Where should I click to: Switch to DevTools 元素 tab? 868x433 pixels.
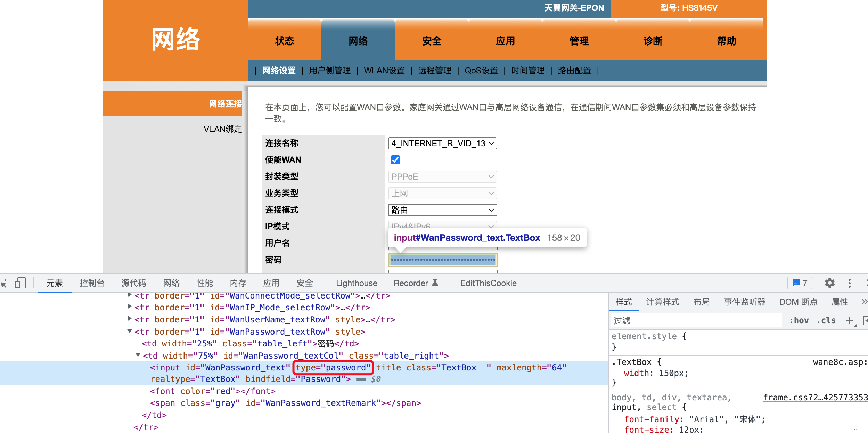click(55, 283)
